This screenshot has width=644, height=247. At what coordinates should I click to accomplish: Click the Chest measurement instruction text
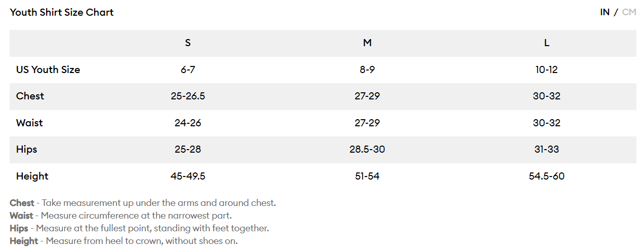tap(158, 203)
